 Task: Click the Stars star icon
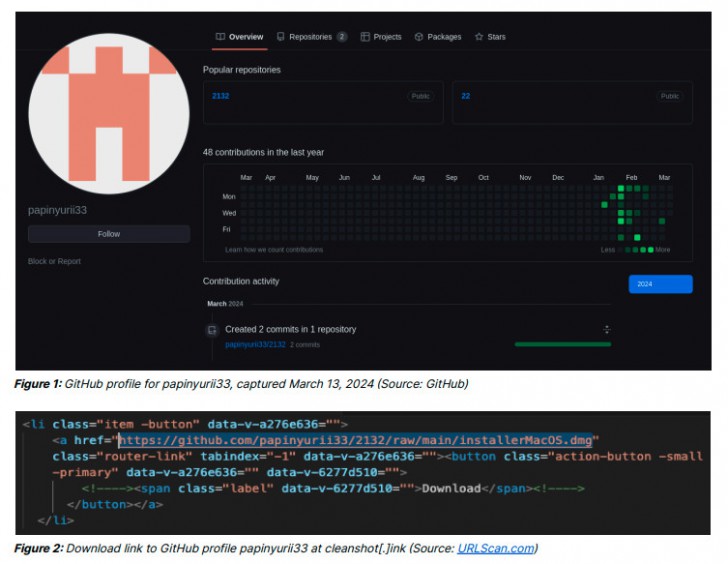tap(479, 37)
